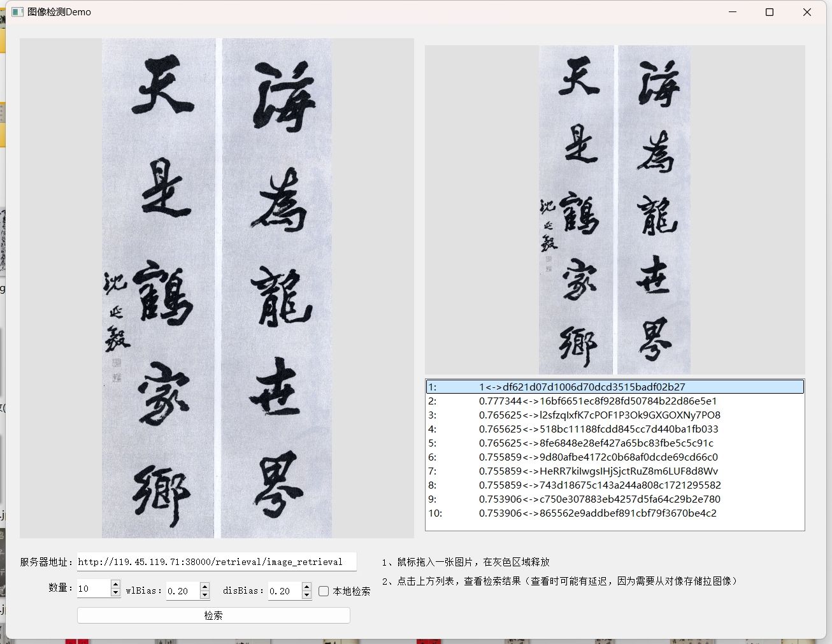Close the 图像检测Demo window
This screenshot has width=832, height=644.
(x=807, y=12)
